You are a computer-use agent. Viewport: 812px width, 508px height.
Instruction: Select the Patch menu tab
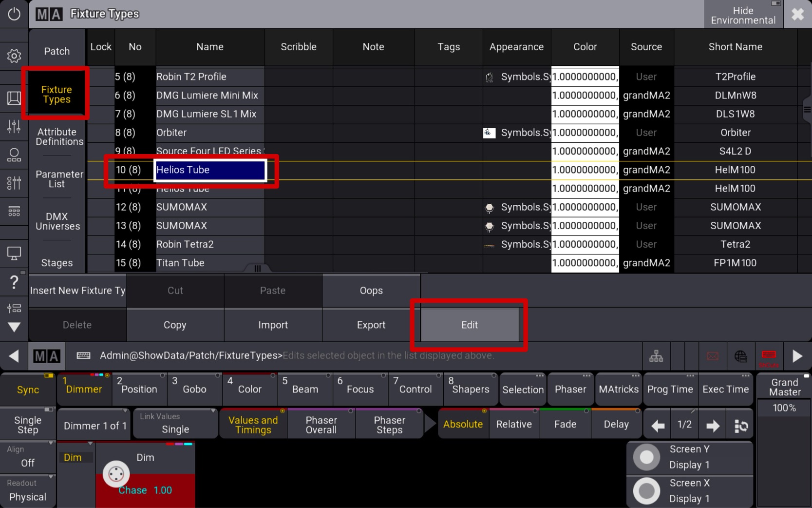coord(57,51)
